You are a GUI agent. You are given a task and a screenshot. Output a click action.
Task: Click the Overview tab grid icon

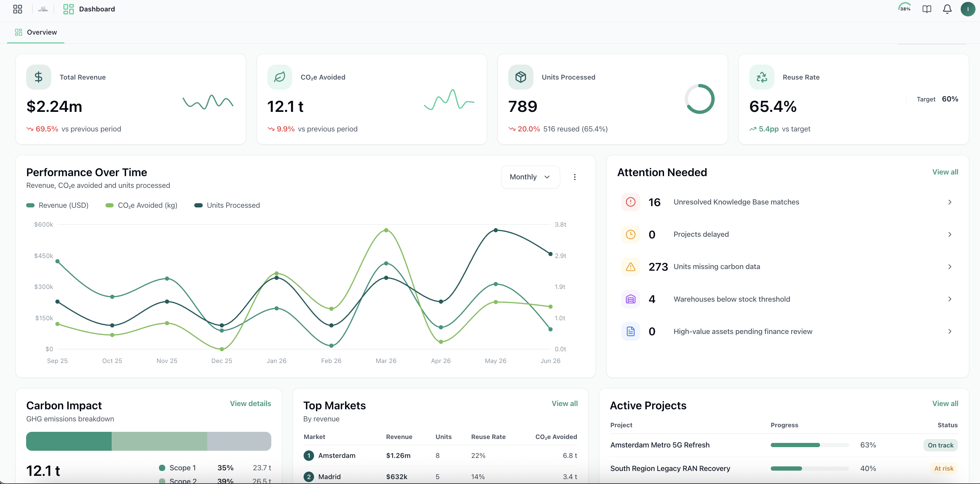tap(18, 32)
